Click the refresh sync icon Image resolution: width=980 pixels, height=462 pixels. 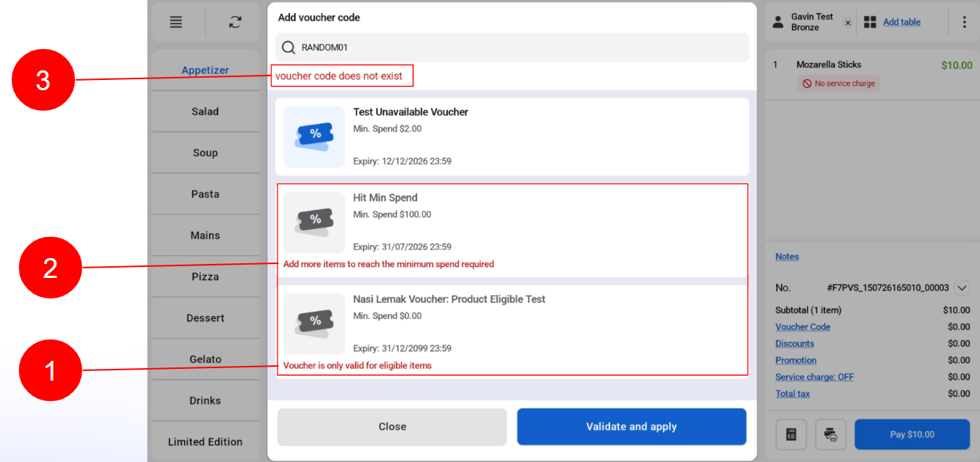tap(235, 22)
